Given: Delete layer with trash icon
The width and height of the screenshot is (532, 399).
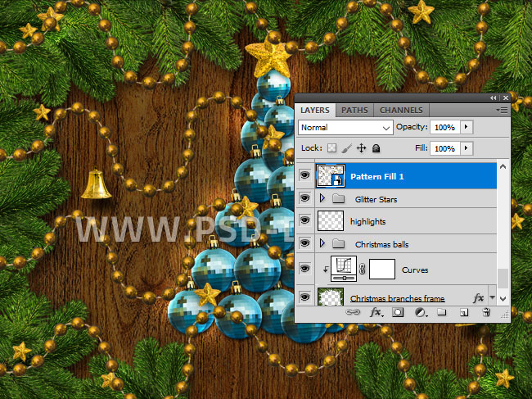Looking at the screenshot, I should click(x=486, y=312).
